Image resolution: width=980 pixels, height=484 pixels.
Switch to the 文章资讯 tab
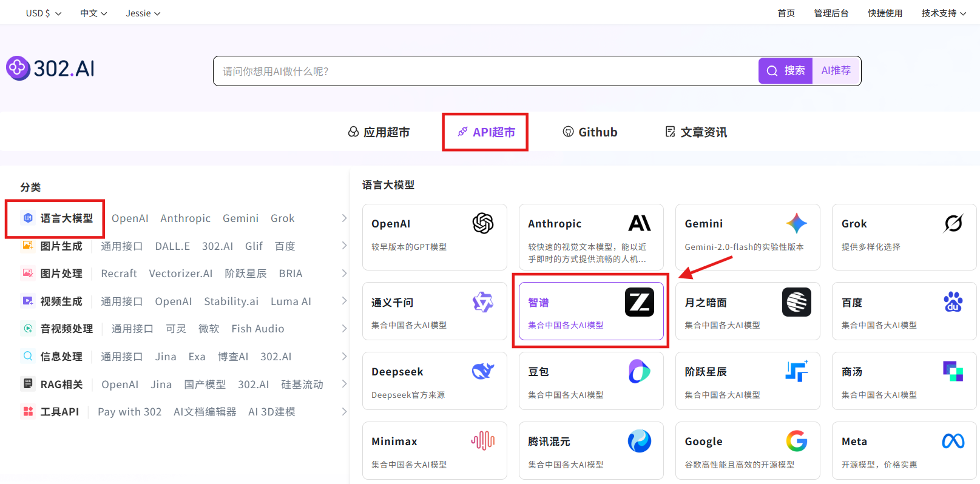tap(696, 132)
